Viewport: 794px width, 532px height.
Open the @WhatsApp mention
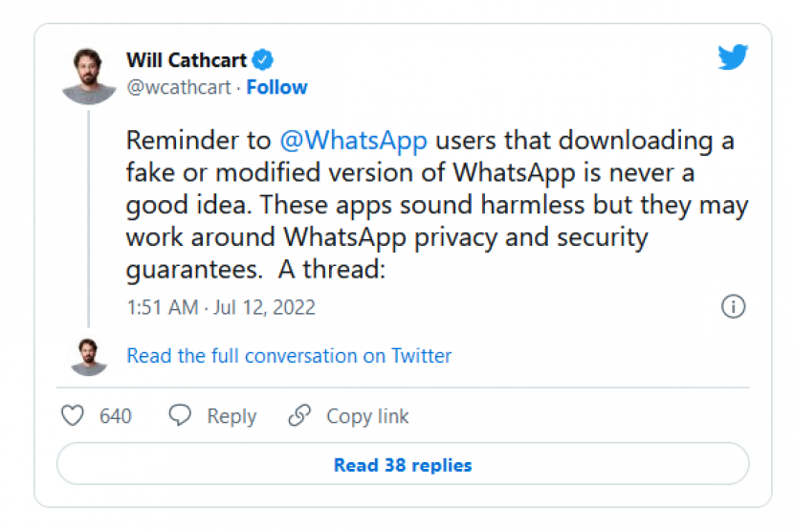(352, 141)
